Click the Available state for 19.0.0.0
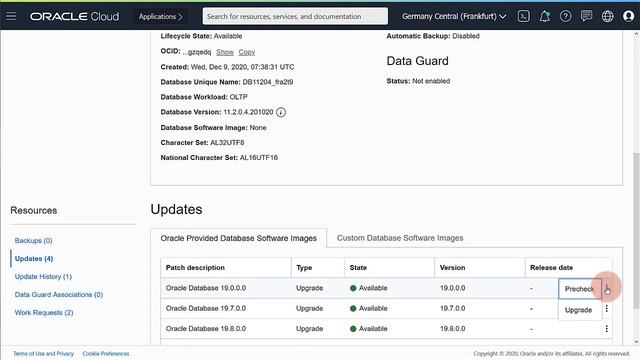The width and height of the screenshot is (640, 360). tap(369, 288)
